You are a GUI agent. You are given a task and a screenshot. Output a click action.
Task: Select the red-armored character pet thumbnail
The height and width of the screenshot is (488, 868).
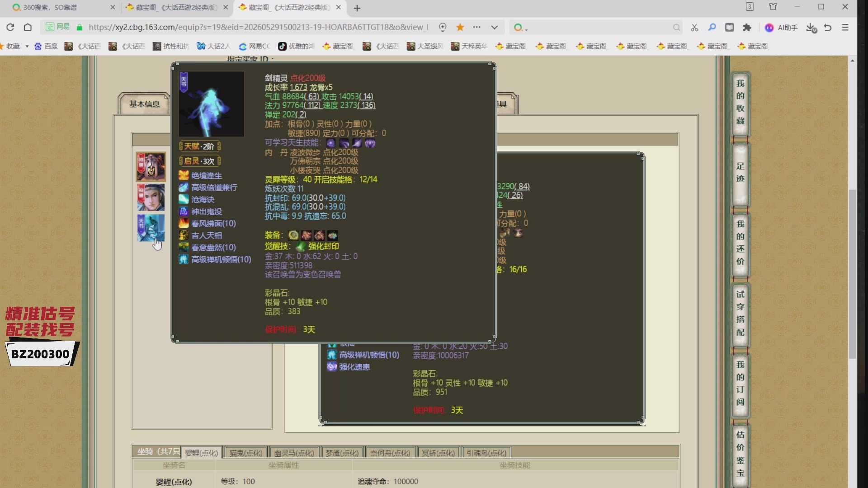click(x=151, y=167)
